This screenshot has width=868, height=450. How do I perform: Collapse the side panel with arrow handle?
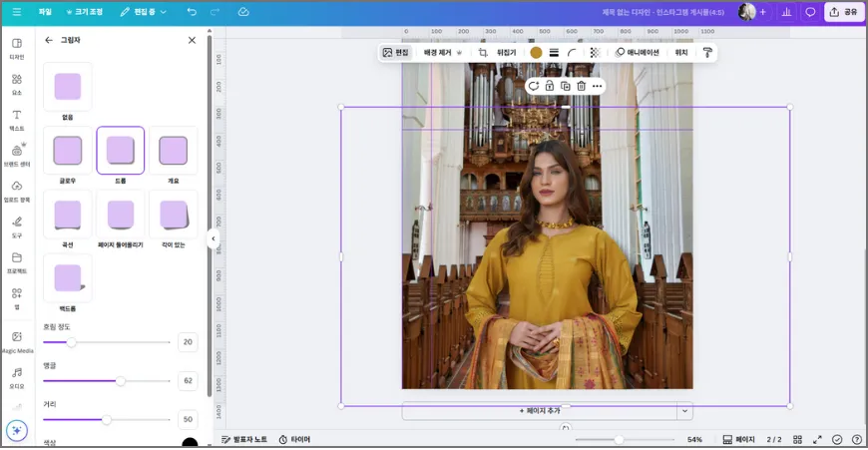pyautogui.click(x=213, y=238)
